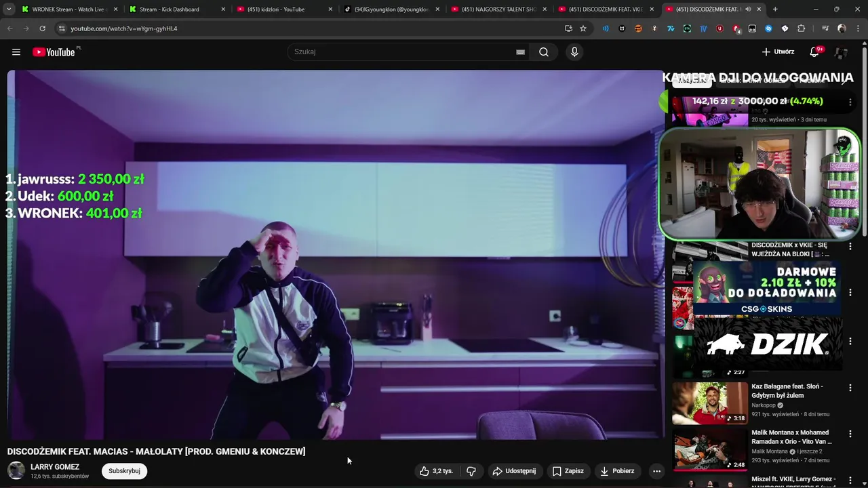Open Kaz Bałagane feat. Słoń thumbnail
This screenshot has width=868, height=488.
(x=710, y=403)
